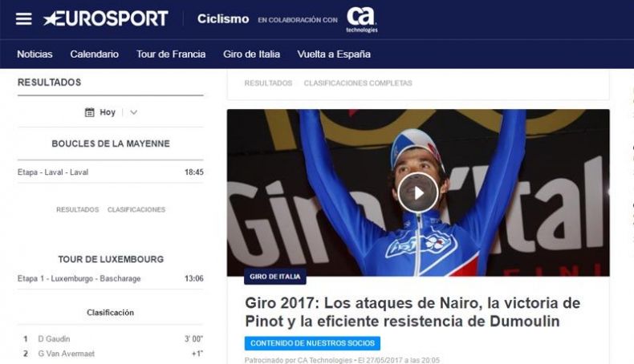Image resolution: width=634 pixels, height=364 pixels.
Task: Click Clasificaciones link under Boucles de la Mayenne
Action: (x=136, y=210)
